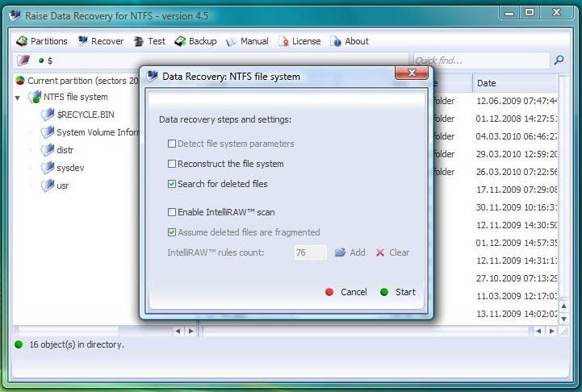Viewport: 582px width, 392px height.
Task: Collapse the NTFS file system tree node
Action: coord(18,98)
